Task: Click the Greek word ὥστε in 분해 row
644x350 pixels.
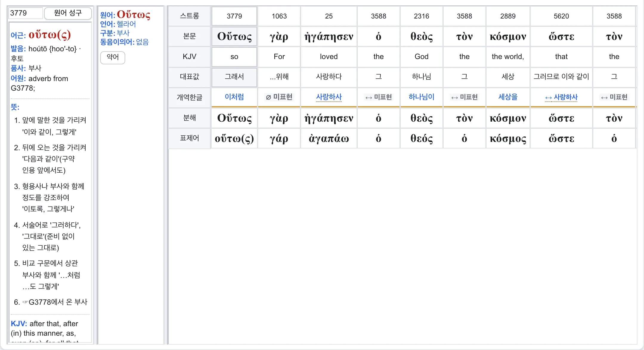Action: coord(561,118)
